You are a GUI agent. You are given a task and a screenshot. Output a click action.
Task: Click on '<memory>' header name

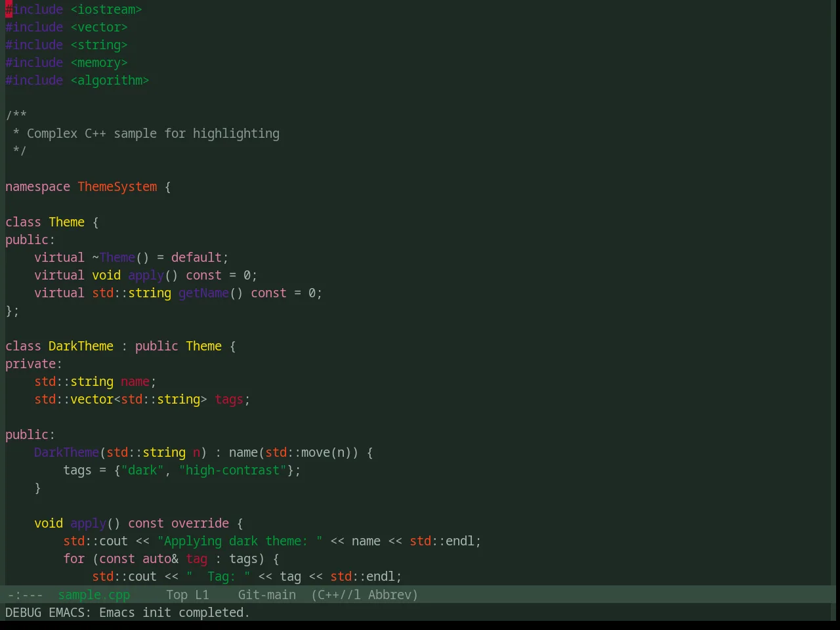(99, 63)
